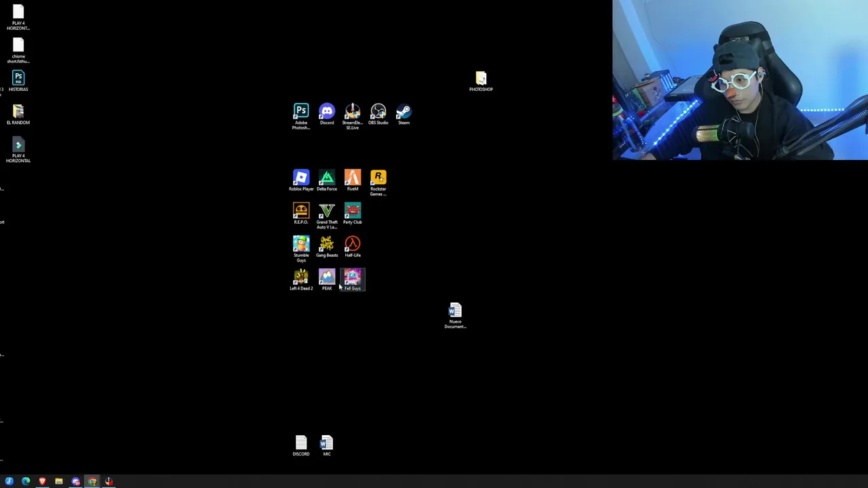Select the Discord desktop shortcut
The width and height of the screenshot is (868, 488).
(327, 114)
